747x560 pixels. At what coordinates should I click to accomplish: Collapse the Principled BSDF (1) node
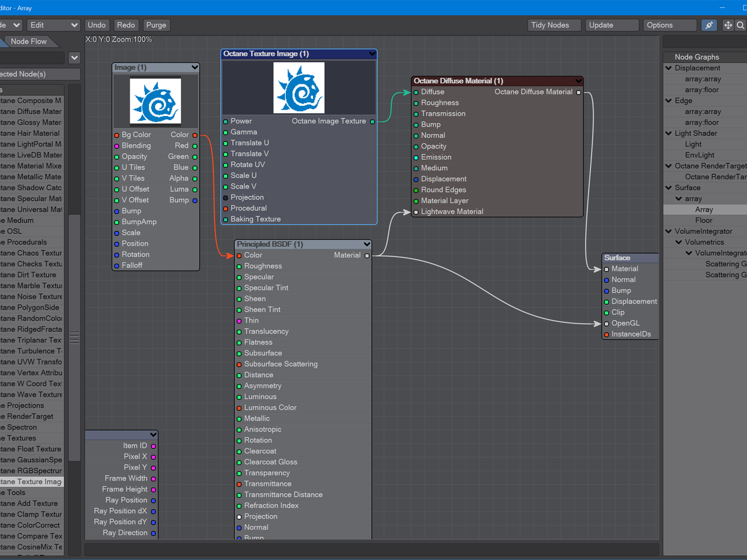(x=367, y=244)
